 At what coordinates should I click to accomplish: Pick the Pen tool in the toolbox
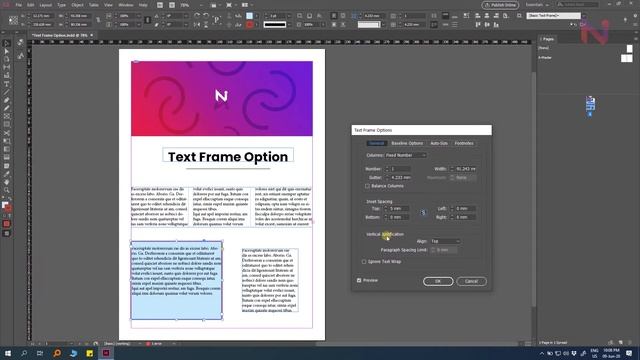point(7,100)
